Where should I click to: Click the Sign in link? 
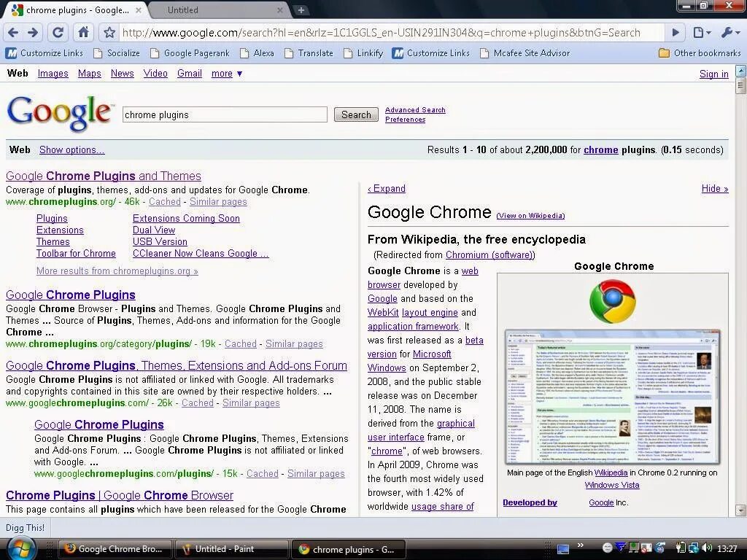713,74
